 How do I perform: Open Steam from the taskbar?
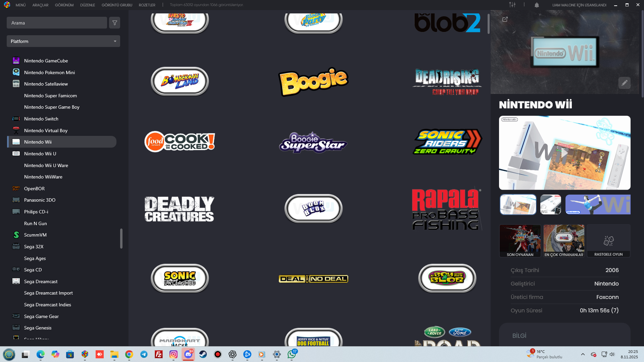coord(203,354)
